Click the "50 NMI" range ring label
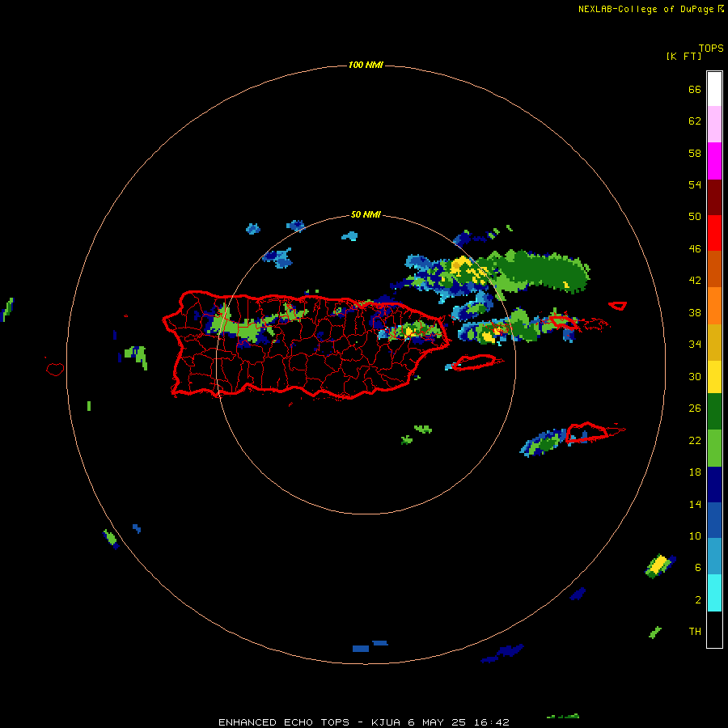This screenshot has height=728, width=728. coord(366,214)
